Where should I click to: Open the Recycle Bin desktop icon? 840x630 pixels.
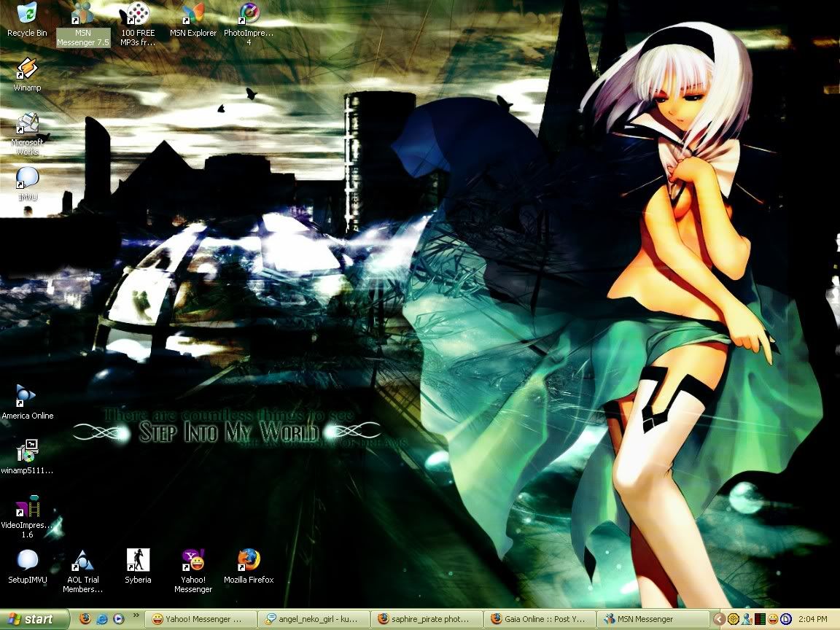[x=27, y=20]
